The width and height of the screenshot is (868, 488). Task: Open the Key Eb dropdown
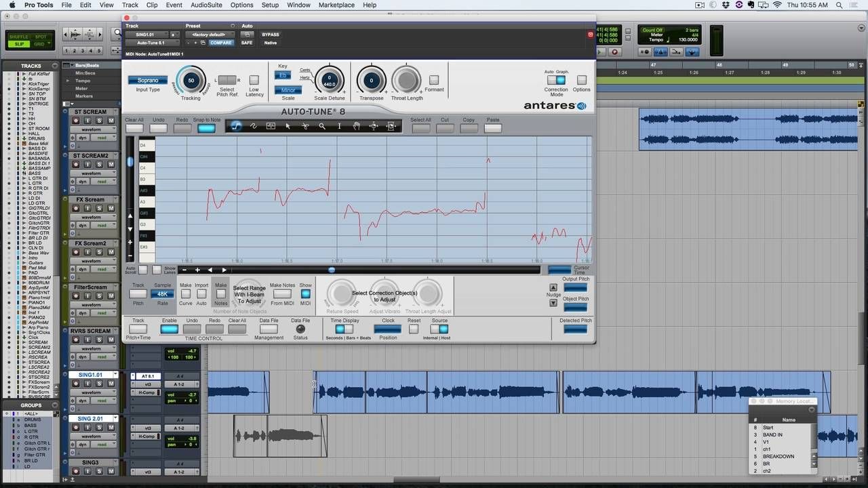[x=283, y=75]
